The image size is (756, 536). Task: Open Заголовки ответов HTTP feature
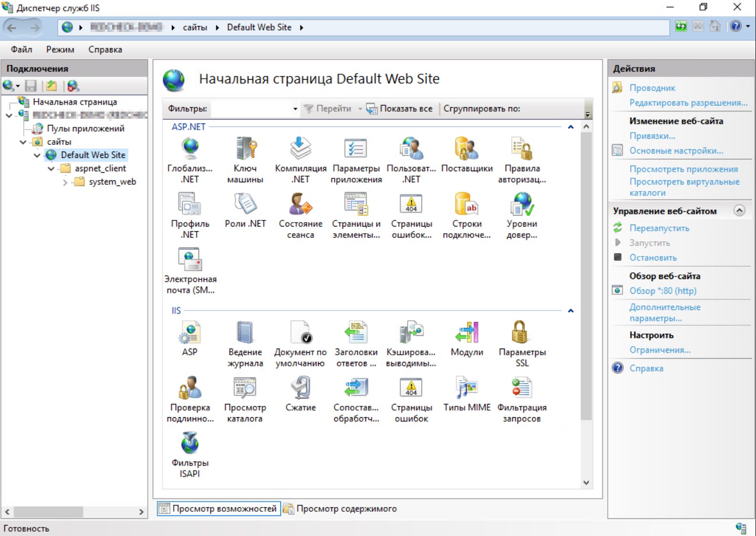[356, 343]
